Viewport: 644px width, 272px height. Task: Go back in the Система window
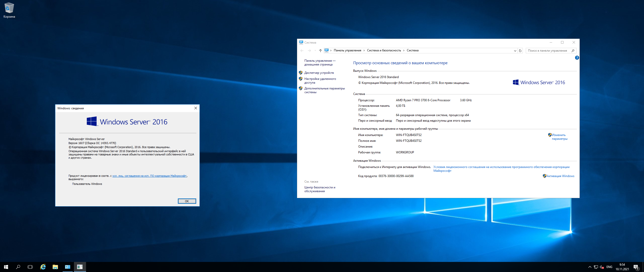302,51
